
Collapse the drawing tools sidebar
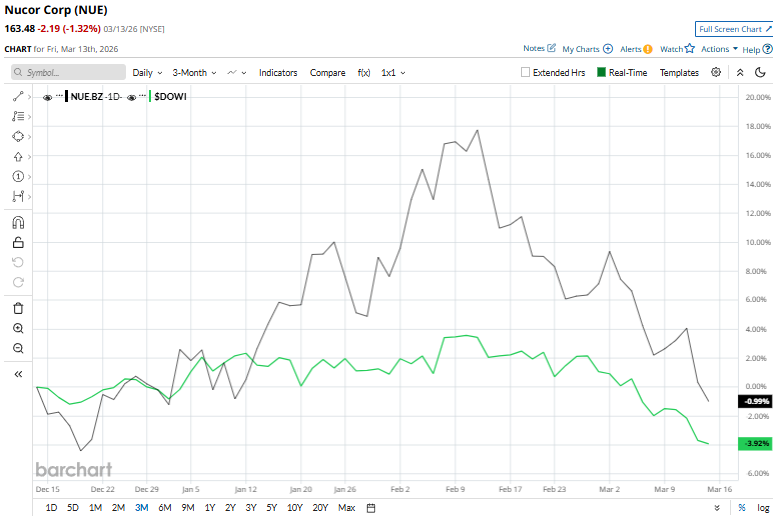click(x=18, y=374)
